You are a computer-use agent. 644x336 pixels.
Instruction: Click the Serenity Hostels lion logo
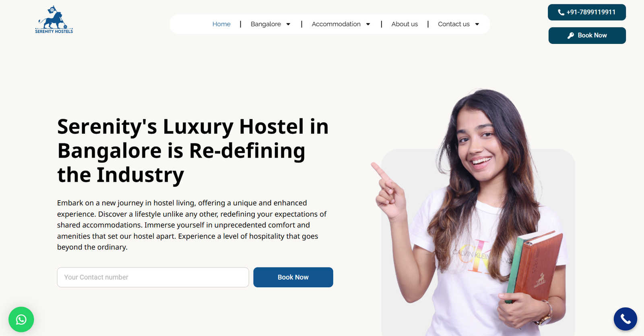(54, 20)
